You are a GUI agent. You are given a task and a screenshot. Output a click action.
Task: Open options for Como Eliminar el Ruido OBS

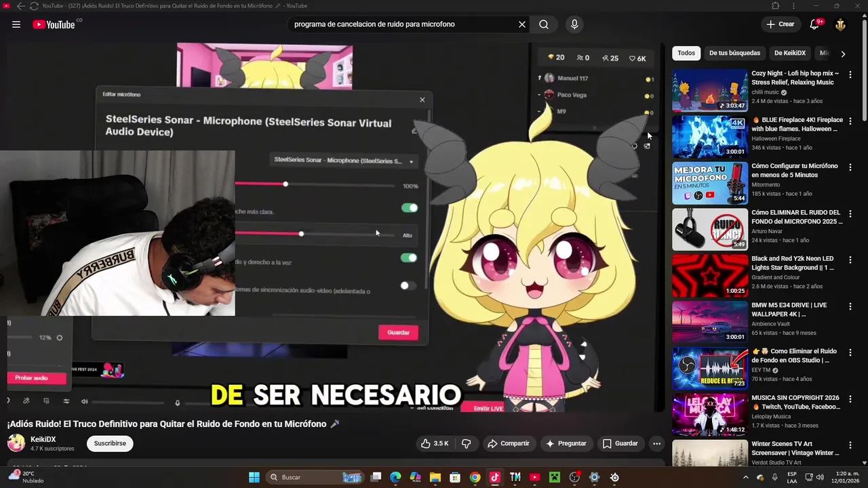pyautogui.click(x=850, y=352)
